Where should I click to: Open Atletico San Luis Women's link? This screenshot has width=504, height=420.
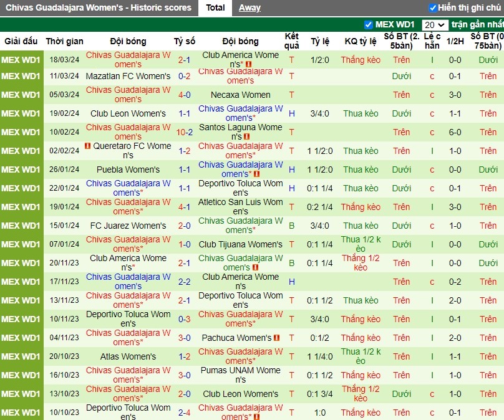240,207
